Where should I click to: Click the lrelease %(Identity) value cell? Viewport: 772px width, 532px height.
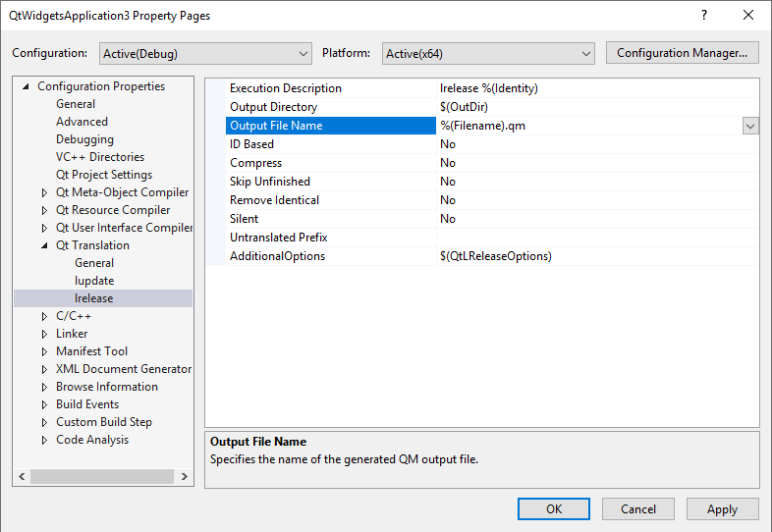click(598, 88)
